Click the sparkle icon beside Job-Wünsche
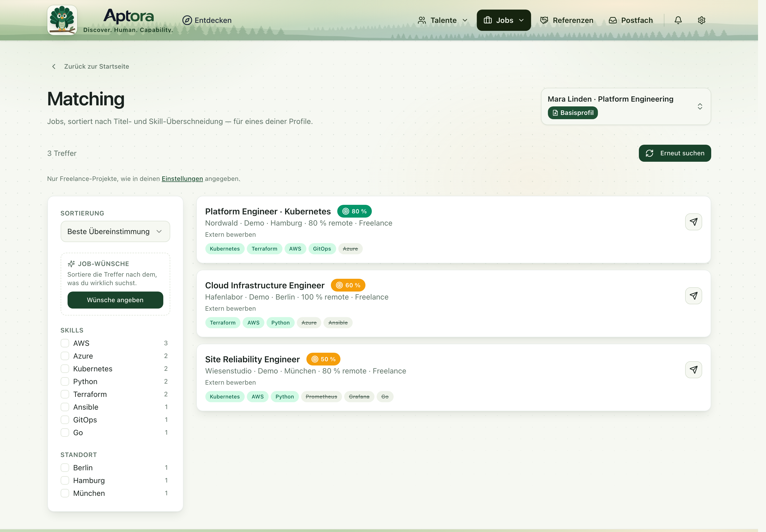This screenshot has height=532, width=766. [x=71, y=264]
